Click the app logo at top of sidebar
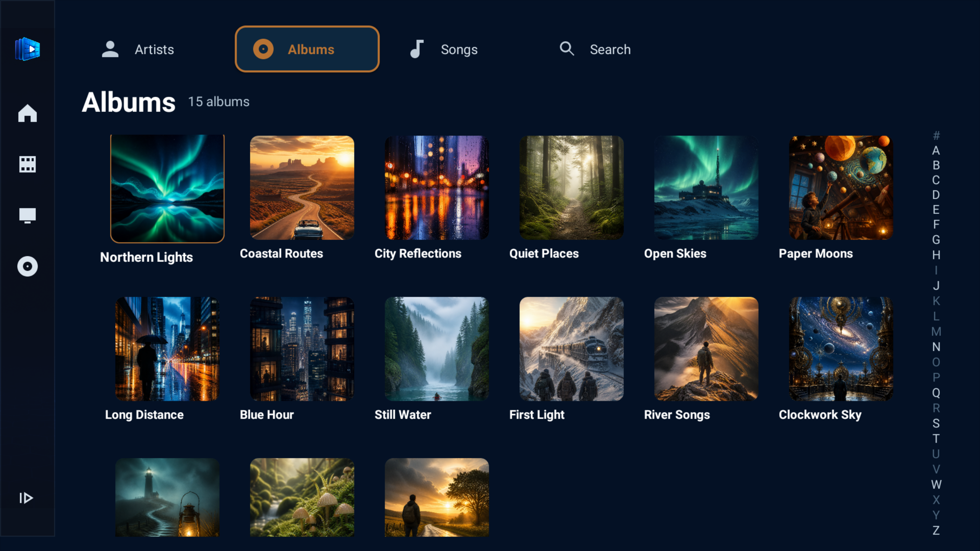Viewport: 980px width, 551px height. click(27, 49)
